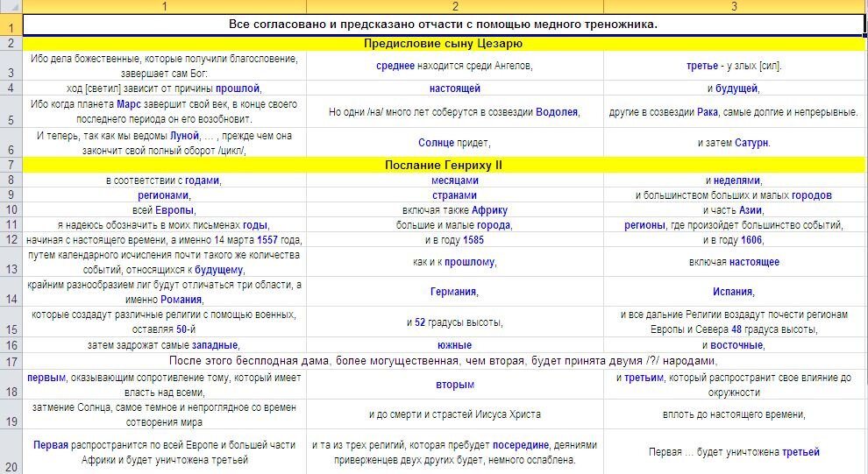This screenshot has height=474, width=868.
Task: Click the title cell 'Все согласовано и предсказано'
Action: pyautogui.click(x=444, y=25)
